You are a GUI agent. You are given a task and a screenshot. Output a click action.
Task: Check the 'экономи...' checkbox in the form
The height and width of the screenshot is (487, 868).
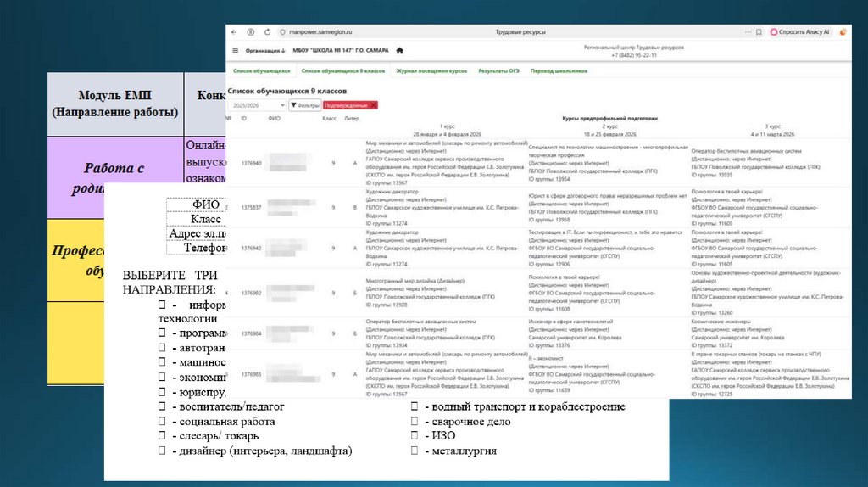pyautogui.click(x=162, y=377)
